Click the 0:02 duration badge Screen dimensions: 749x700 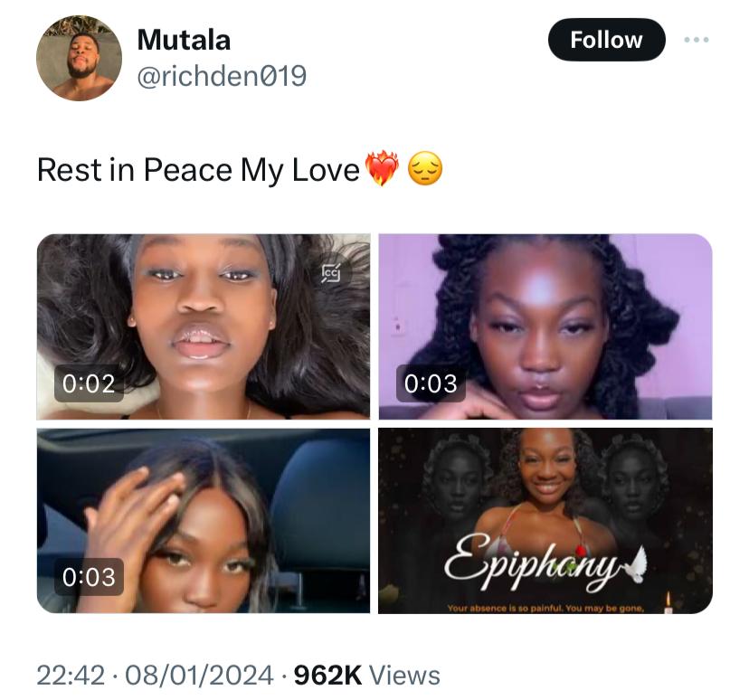coord(88,383)
